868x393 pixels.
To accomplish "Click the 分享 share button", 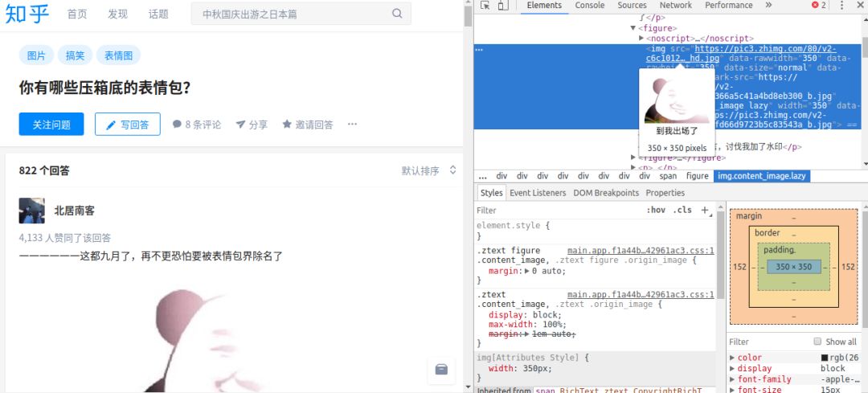I will 252,125.
